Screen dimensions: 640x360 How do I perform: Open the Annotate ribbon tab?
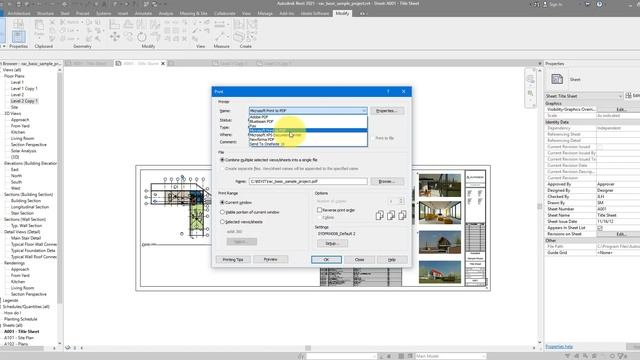click(143, 13)
